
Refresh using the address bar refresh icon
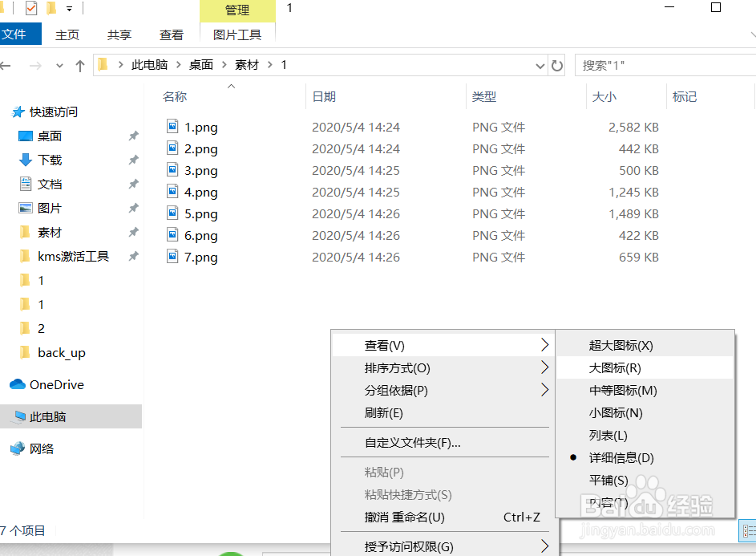click(x=557, y=65)
